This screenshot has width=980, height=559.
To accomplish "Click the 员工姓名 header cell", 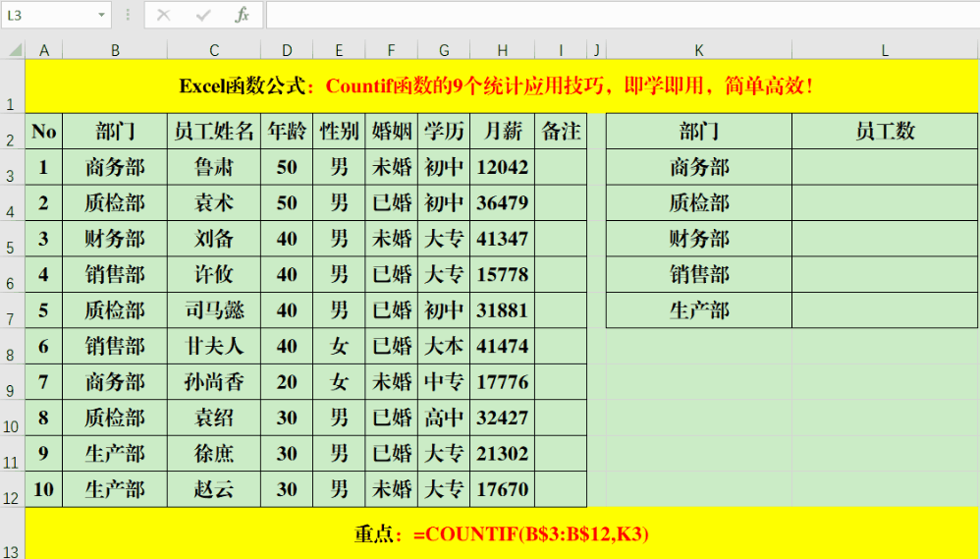I will pyautogui.click(x=214, y=132).
